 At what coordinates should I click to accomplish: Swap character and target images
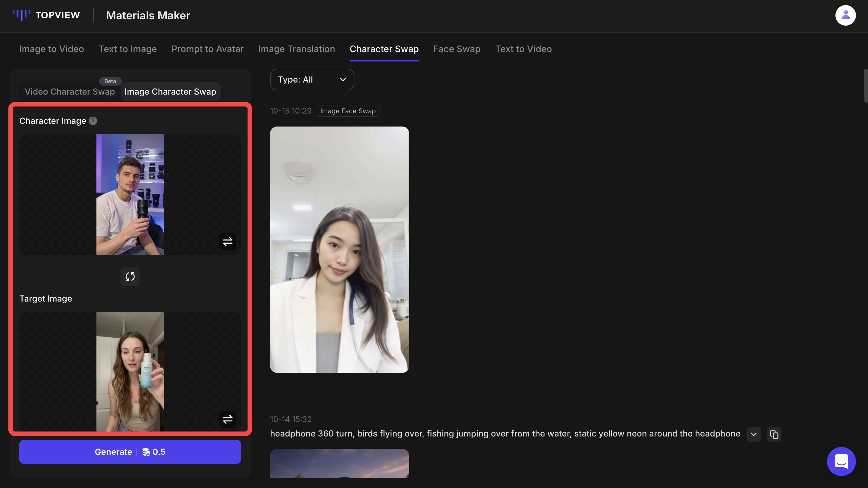pos(130,277)
